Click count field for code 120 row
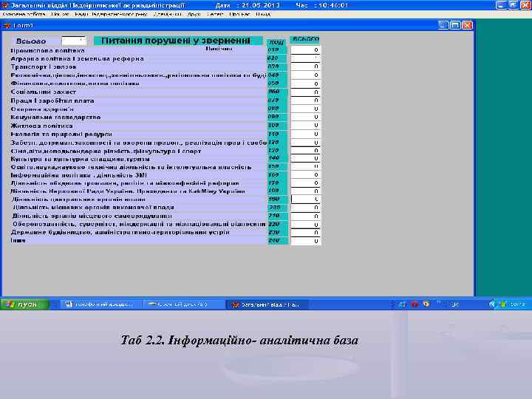 point(305,143)
